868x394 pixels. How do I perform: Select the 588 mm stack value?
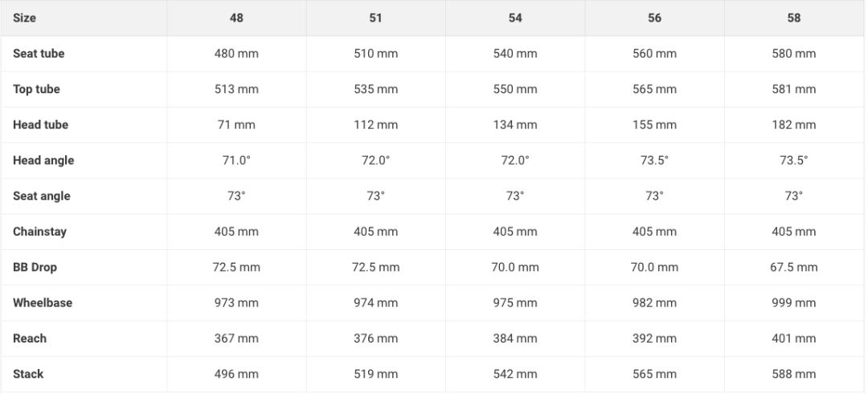point(794,374)
